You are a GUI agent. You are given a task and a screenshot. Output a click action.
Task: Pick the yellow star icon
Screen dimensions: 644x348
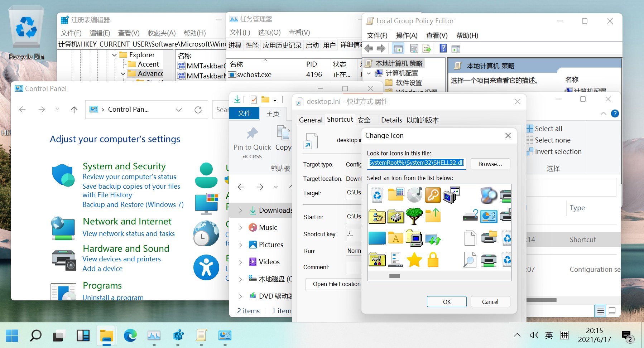pos(414,260)
